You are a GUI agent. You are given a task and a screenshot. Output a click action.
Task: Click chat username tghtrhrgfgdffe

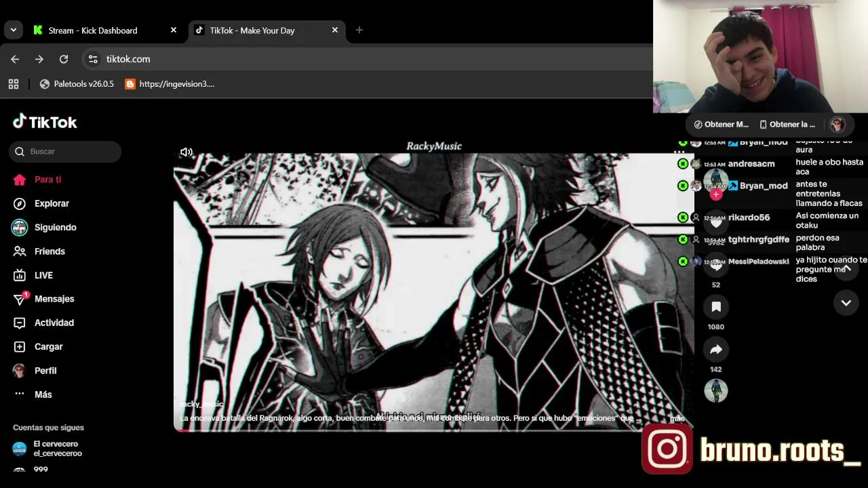pyautogui.click(x=758, y=239)
